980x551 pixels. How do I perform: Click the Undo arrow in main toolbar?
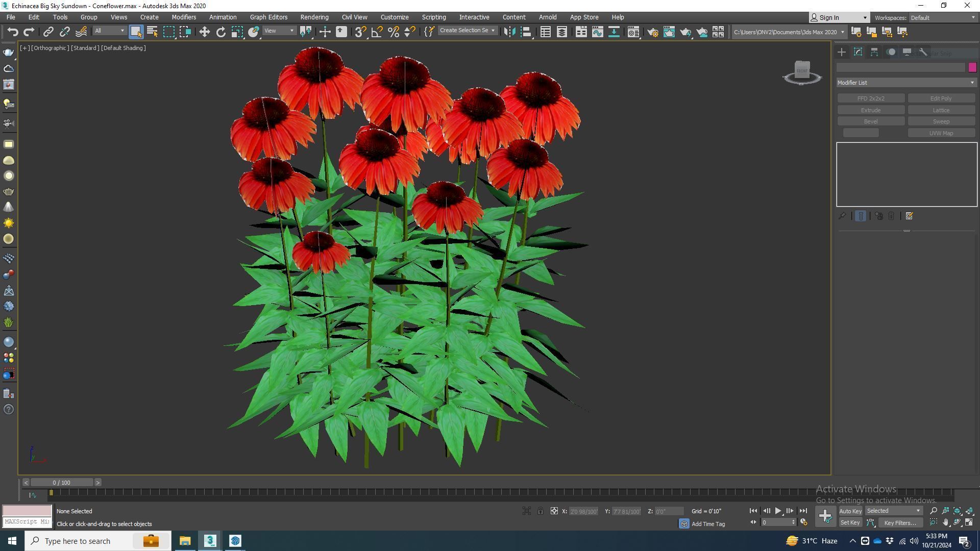click(13, 32)
